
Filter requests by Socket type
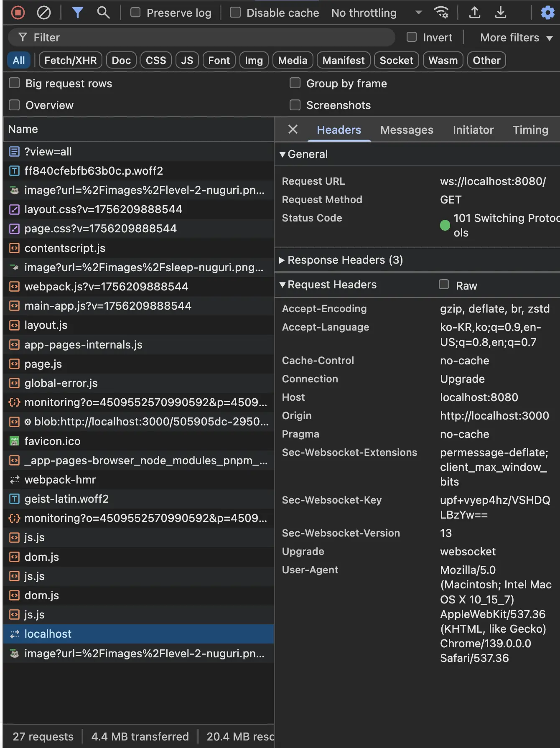[396, 60]
